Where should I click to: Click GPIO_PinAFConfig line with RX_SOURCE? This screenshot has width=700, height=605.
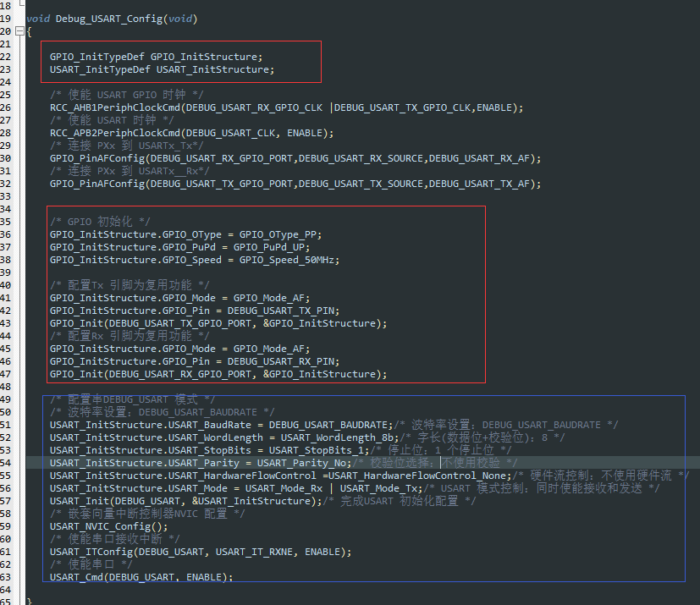point(295,158)
